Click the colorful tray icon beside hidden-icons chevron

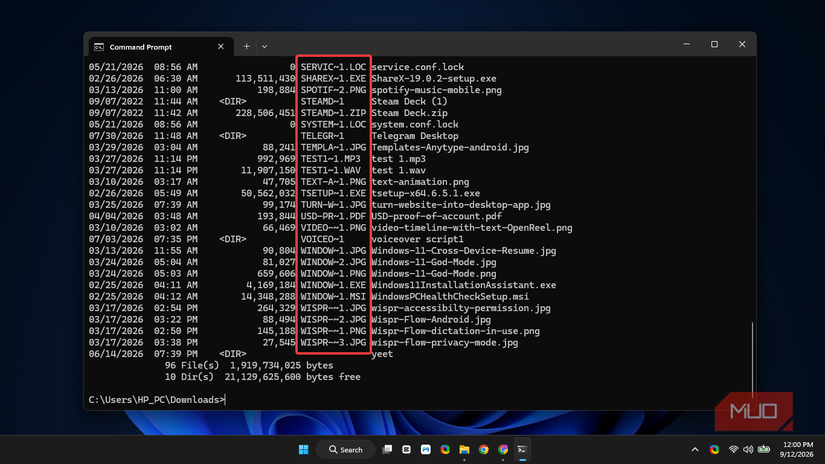[x=714, y=449]
